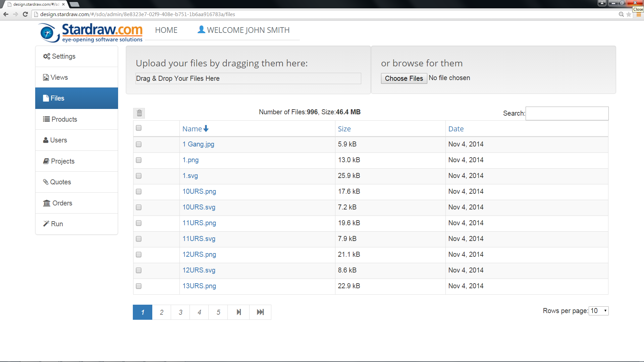The width and height of the screenshot is (644, 362).
Task: Check the select-all header checkbox
Action: click(x=139, y=128)
